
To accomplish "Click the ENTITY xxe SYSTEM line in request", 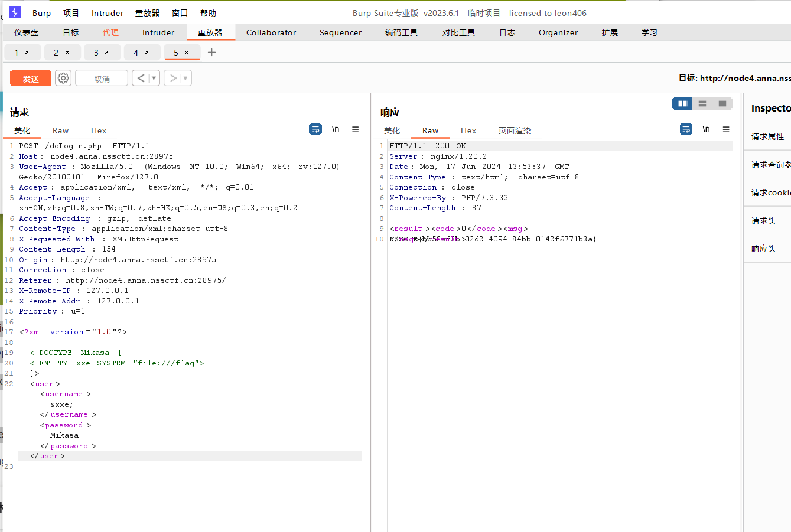I will [117, 363].
